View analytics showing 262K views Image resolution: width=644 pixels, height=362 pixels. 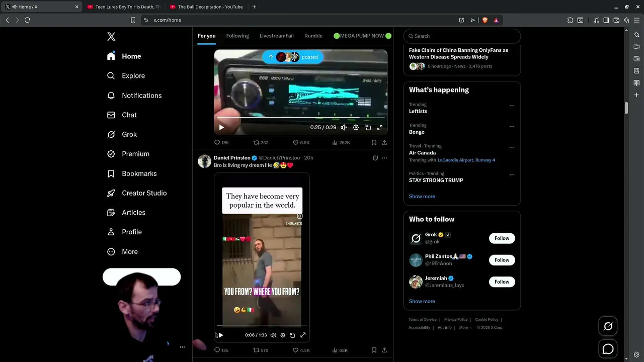point(341,143)
